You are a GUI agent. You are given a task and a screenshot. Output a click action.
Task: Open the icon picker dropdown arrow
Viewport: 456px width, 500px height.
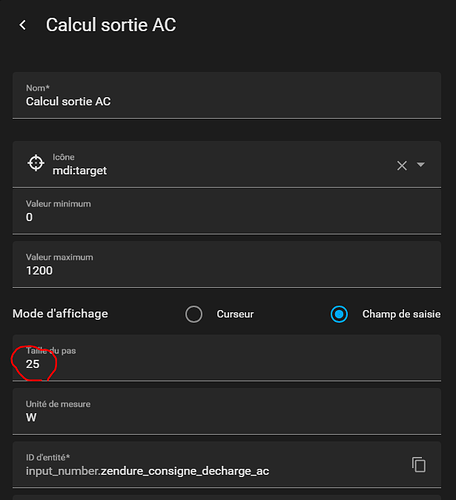pyautogui.click(x=421, y=165)
